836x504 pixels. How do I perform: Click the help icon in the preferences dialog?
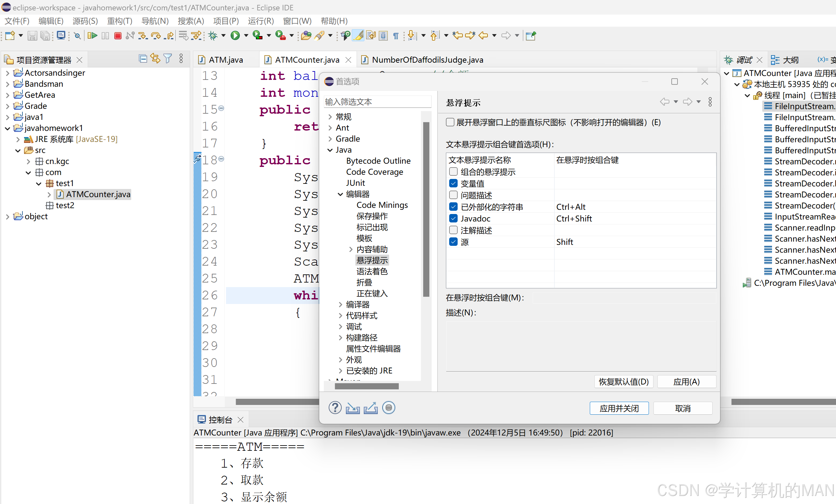click(x=335, y=408)
